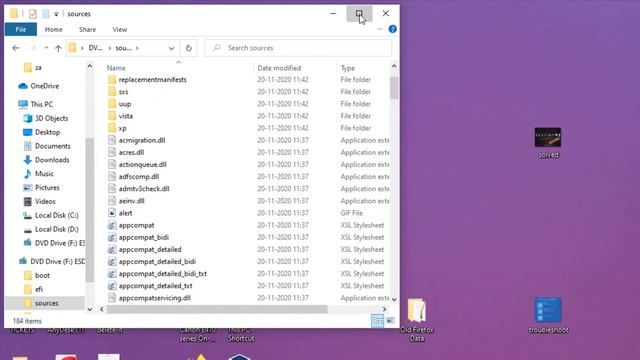Select actionqueue.dll file
The width and height of the screenshot is (640, 360).
142,164
